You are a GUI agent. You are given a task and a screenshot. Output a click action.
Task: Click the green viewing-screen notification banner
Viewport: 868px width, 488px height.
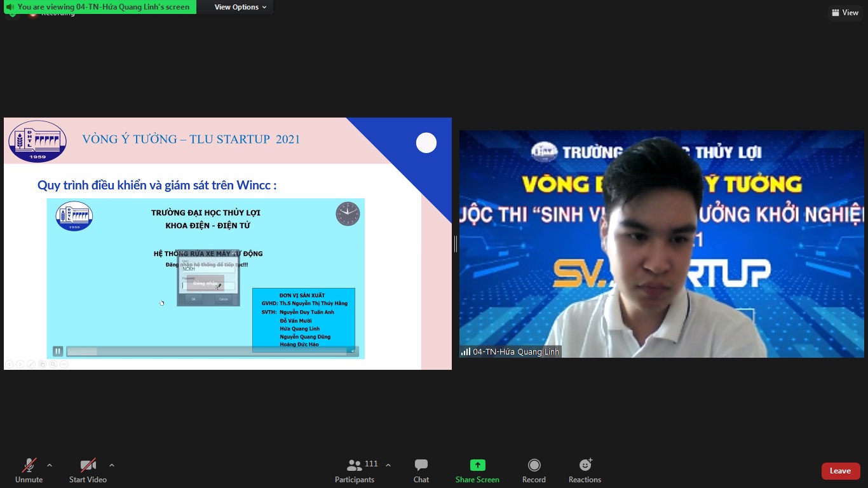98,7
